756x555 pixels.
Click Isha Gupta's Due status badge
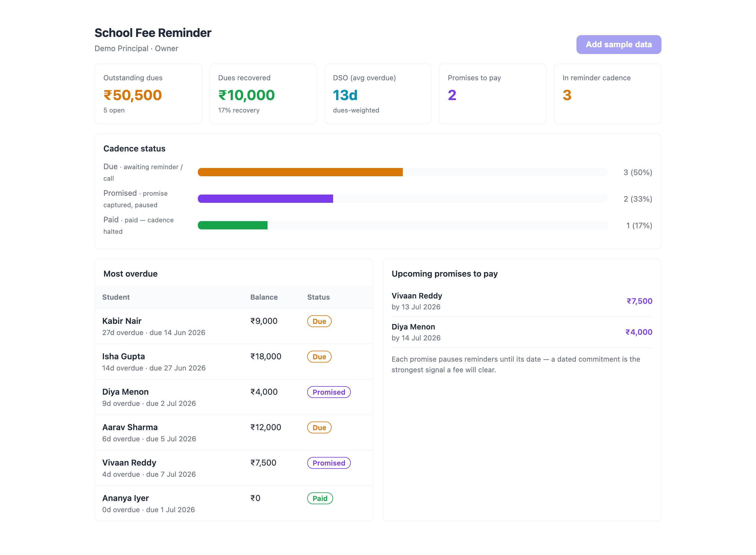319,357
